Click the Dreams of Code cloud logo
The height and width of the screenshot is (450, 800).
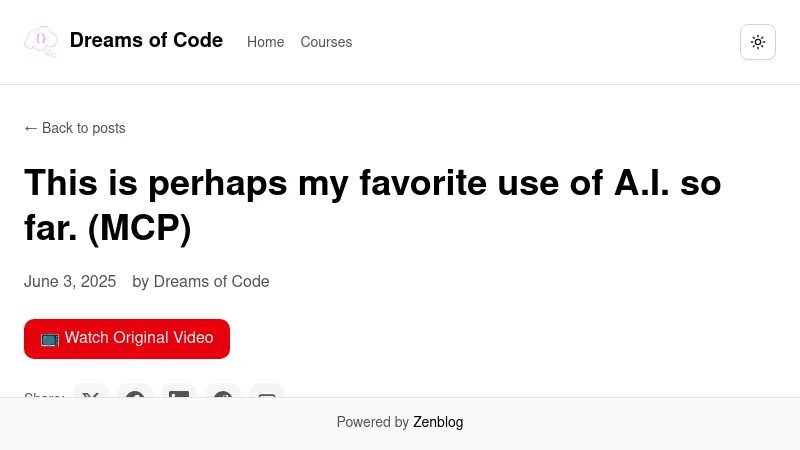coord(41,42)
